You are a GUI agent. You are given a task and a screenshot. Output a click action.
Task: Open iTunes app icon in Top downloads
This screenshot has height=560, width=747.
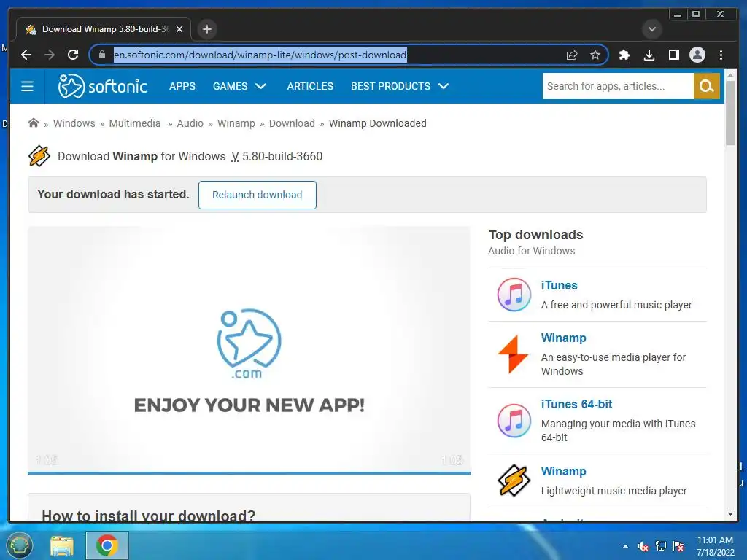coord(514,295)
